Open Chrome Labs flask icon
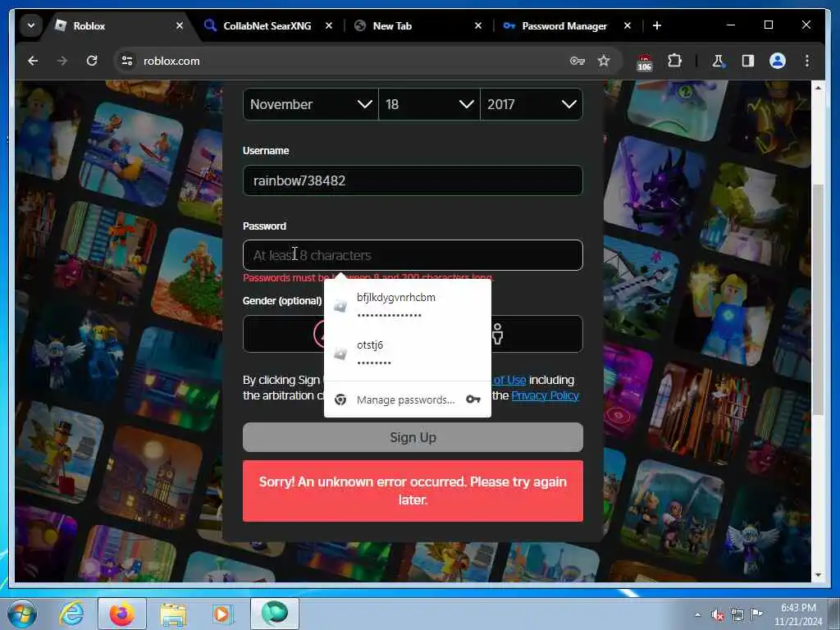Viewport: 840px width, 630px height. click(x=718, y=61)
